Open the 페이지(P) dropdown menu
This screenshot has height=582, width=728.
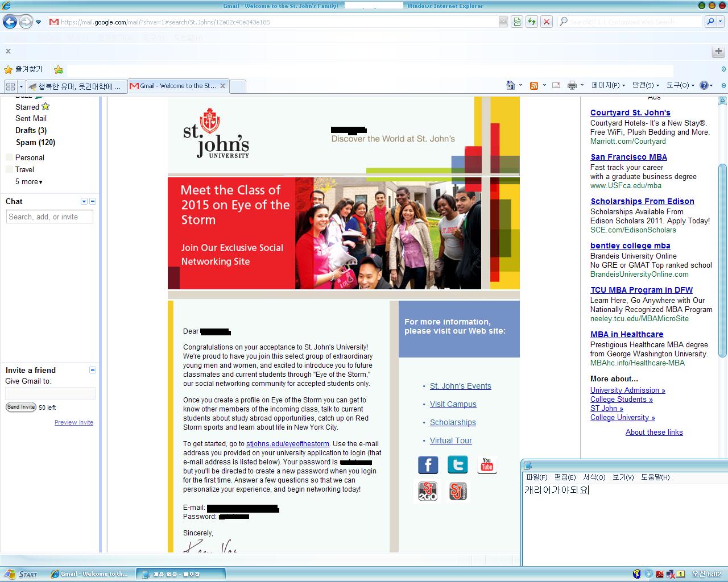pos(607,85)
